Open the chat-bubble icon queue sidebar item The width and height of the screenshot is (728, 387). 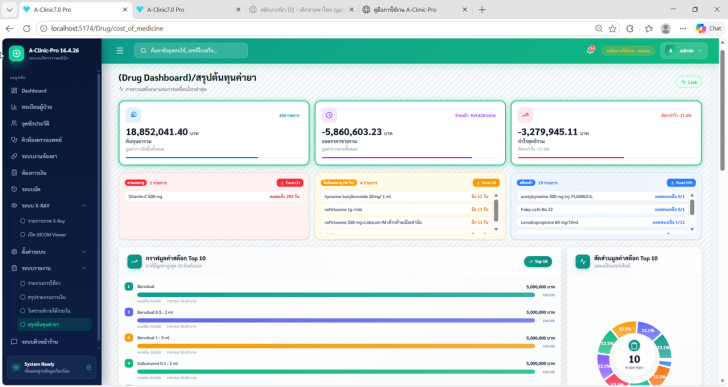[35, 342]
